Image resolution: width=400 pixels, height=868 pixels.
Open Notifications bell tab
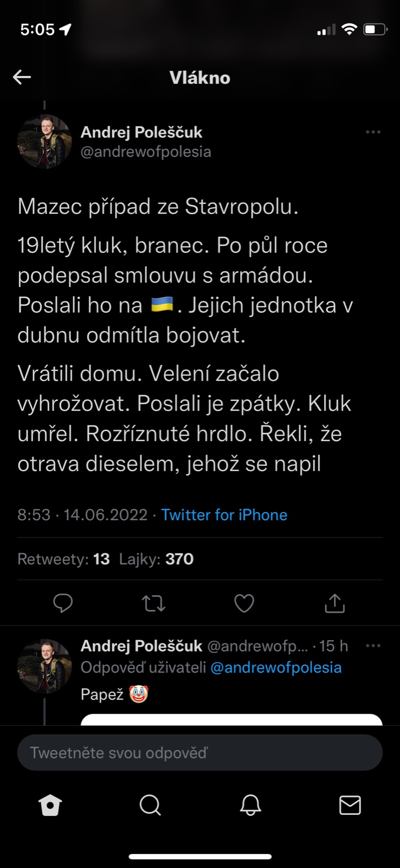[x=250, y=806]
